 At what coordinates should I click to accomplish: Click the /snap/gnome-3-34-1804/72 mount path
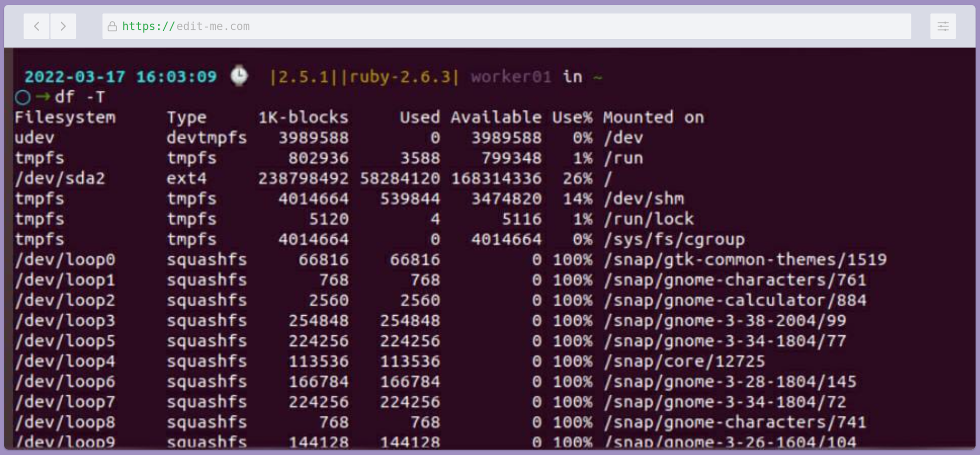click(725, 403)
